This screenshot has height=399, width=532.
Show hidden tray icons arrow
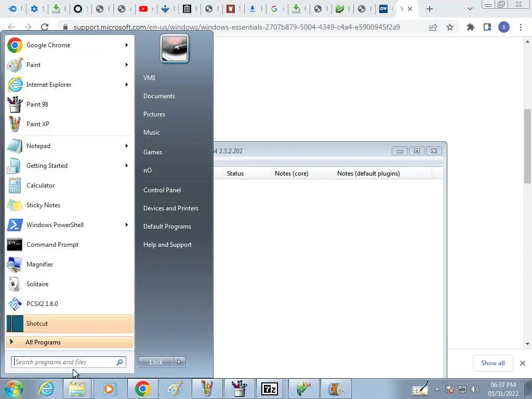point(437,390)
